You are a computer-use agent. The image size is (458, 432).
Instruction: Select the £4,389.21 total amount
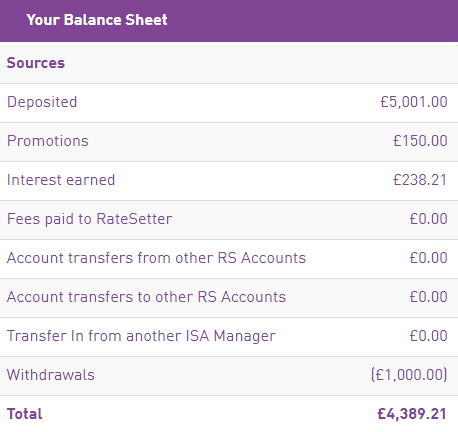(412, 414)
